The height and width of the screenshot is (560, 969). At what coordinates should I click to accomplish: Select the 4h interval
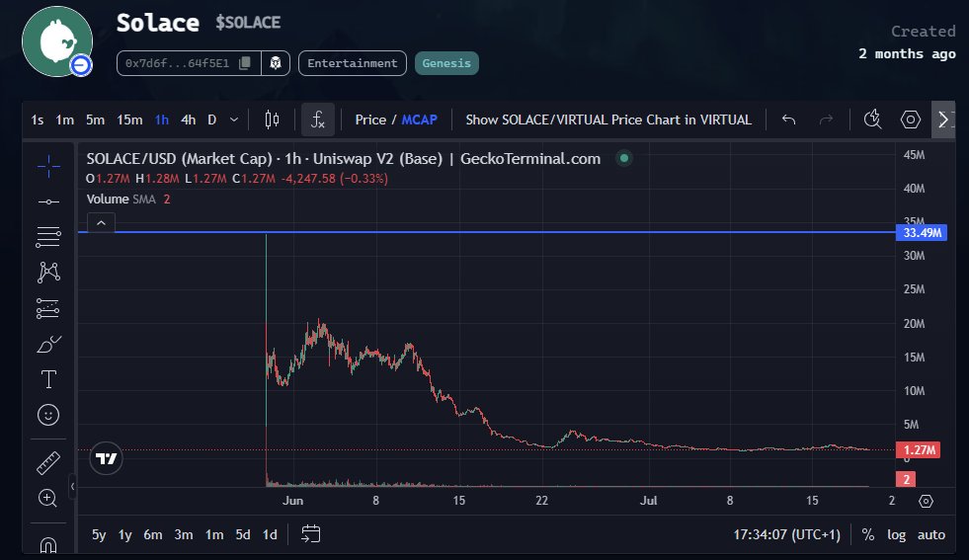click(x=189, y=120)
